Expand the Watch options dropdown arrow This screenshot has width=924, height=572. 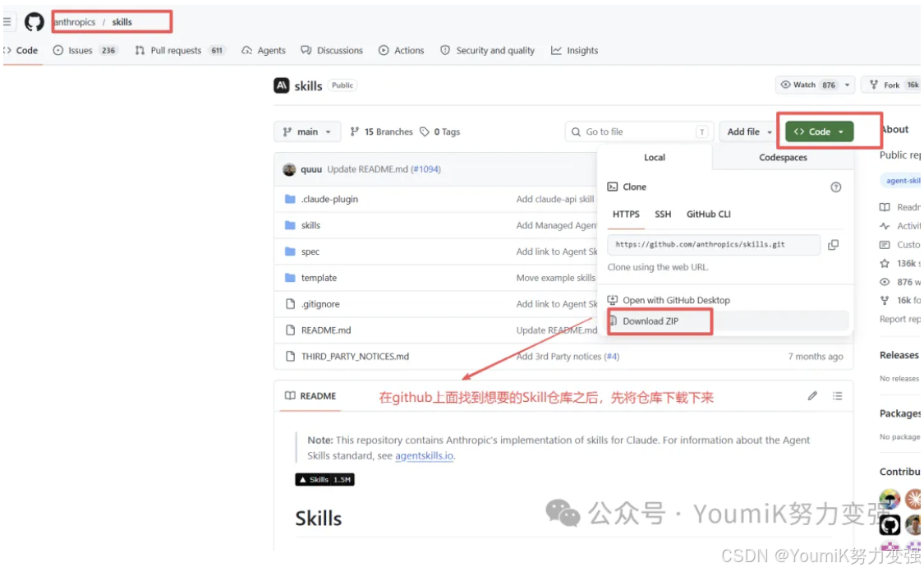(848, 85)
